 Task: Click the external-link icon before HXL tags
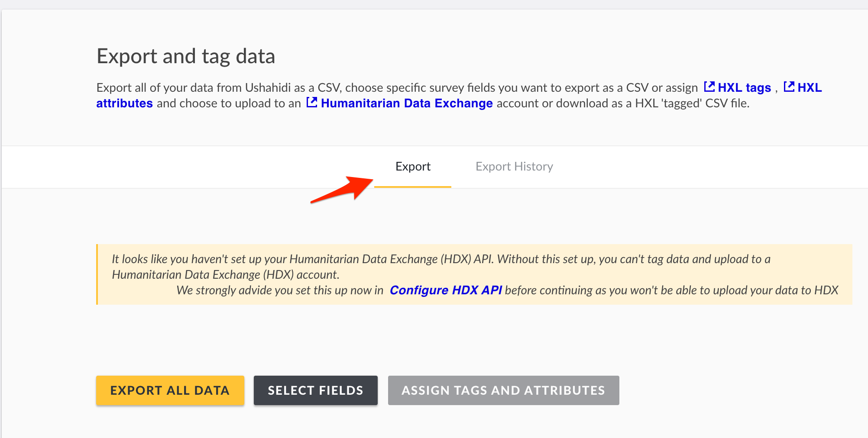(709, 87)
